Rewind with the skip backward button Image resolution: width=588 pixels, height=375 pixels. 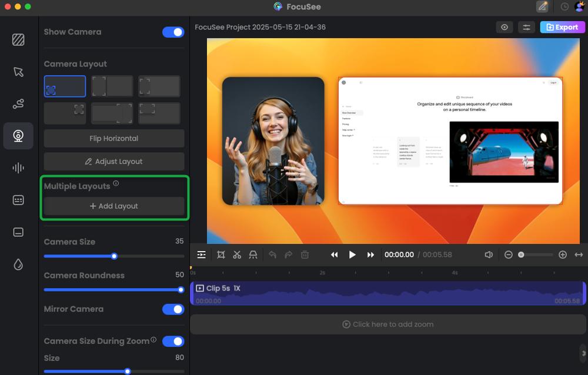click(x=334, y=255)
